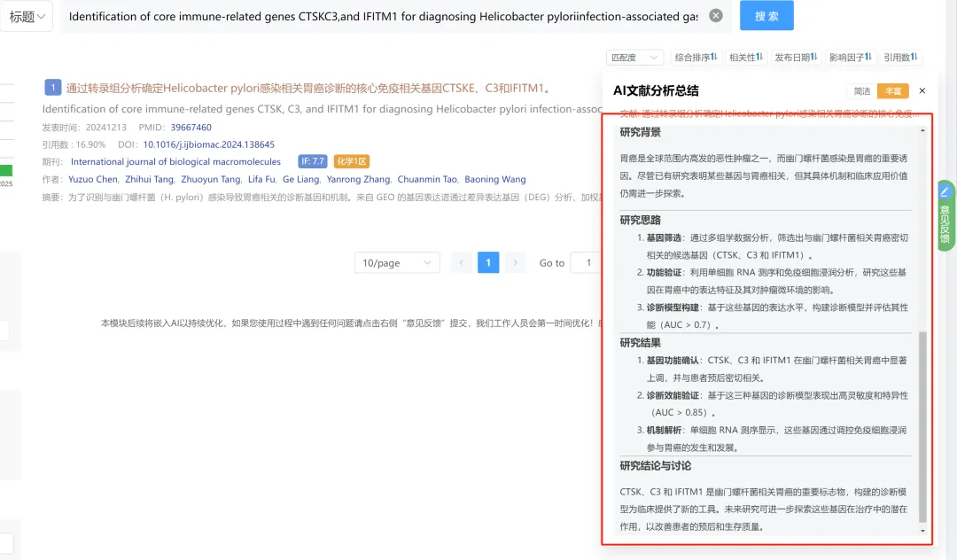
Task: Sort results by 发布日期
Action: pyautogui.click(x=796, y=58)
